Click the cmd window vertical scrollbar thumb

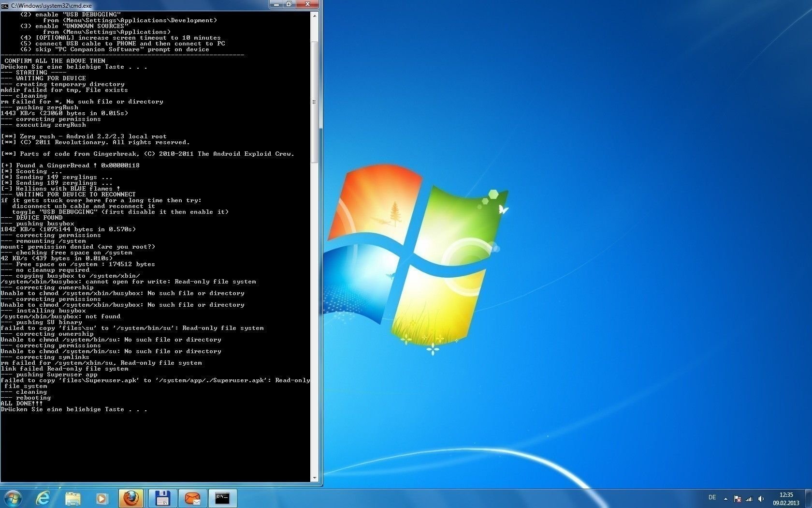315,102
